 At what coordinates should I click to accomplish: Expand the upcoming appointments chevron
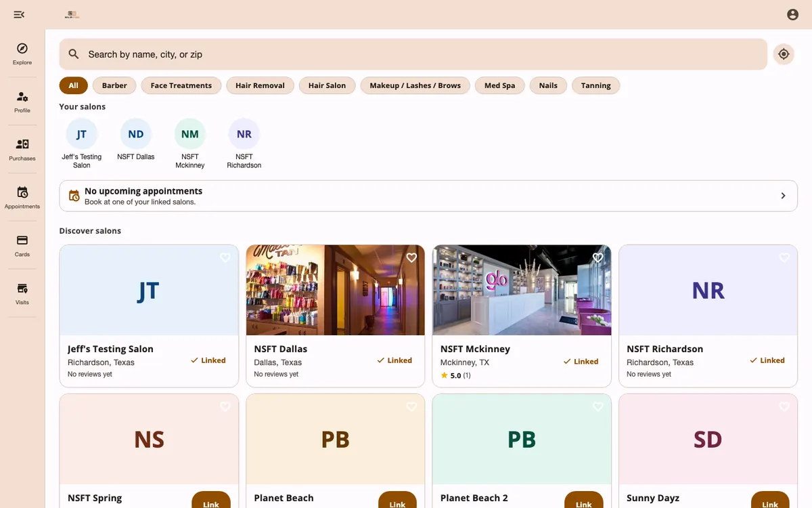[784, 196]
